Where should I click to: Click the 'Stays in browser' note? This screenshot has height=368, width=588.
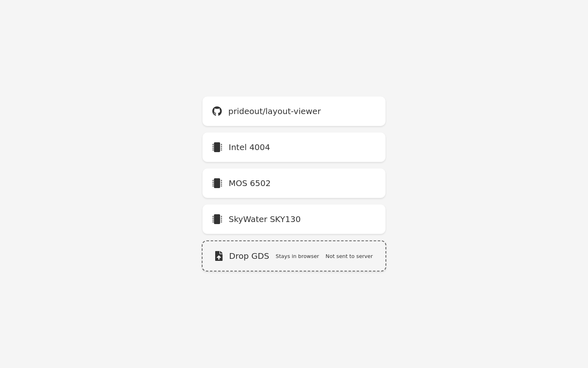[297, 256]
